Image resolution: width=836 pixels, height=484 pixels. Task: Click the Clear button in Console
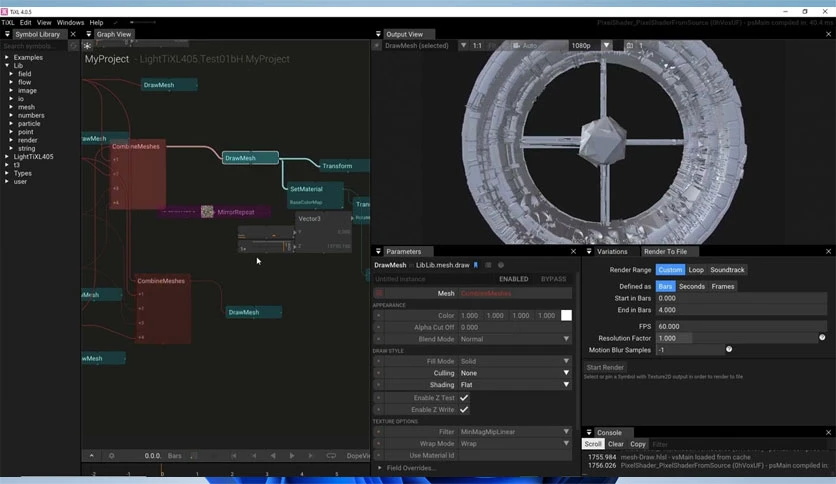(x=615, y=444)
